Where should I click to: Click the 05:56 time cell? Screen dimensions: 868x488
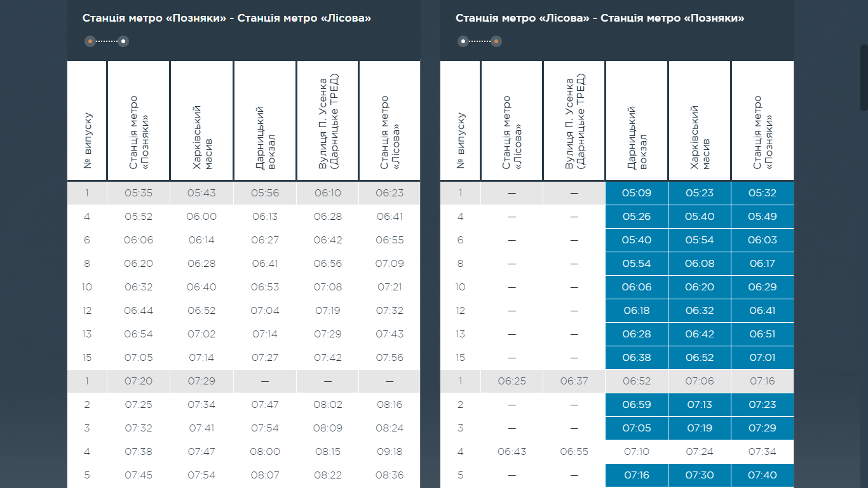pyautogui.click(x=265, y=193)
